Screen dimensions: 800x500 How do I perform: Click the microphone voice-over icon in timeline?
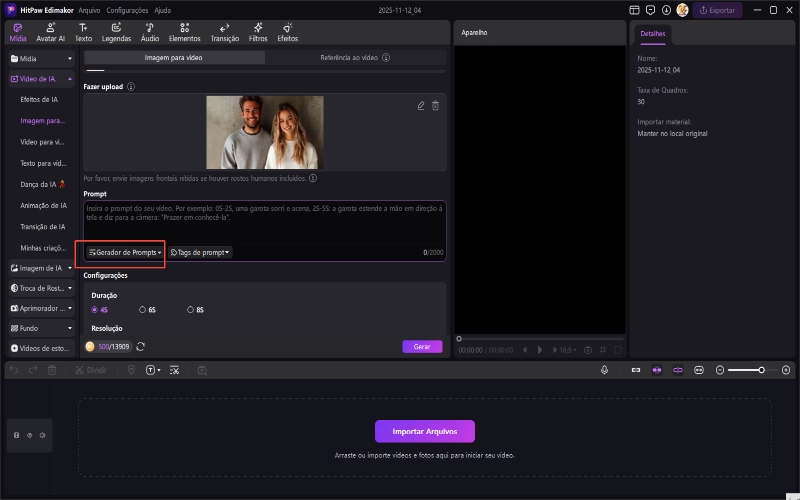tap(605, 370)
